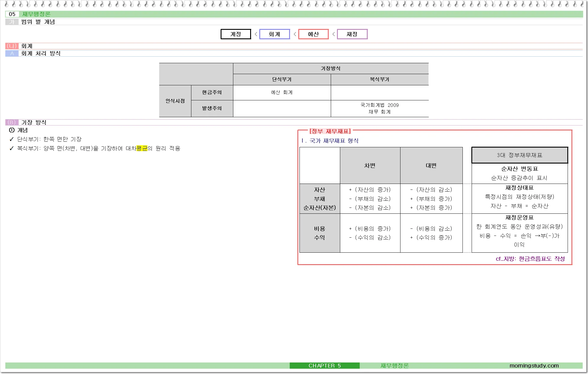The image size is (588, 374).
Task: Click the 비용 row label
Action: click(320, 228)
